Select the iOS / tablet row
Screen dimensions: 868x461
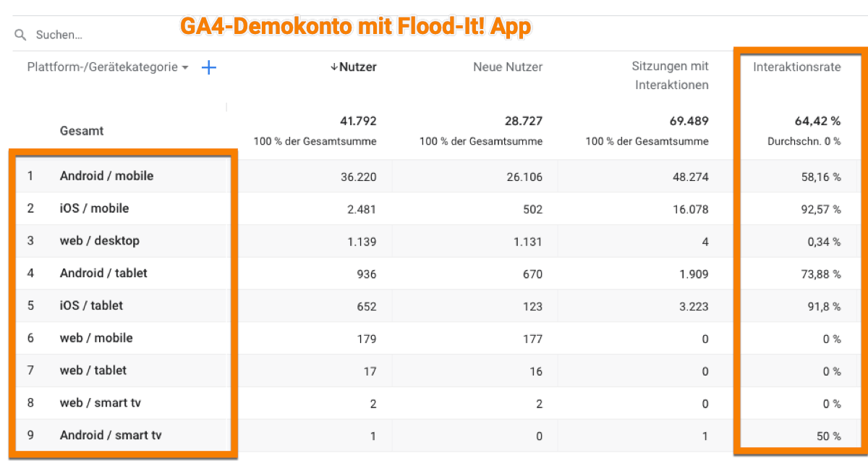click(91, 305)
